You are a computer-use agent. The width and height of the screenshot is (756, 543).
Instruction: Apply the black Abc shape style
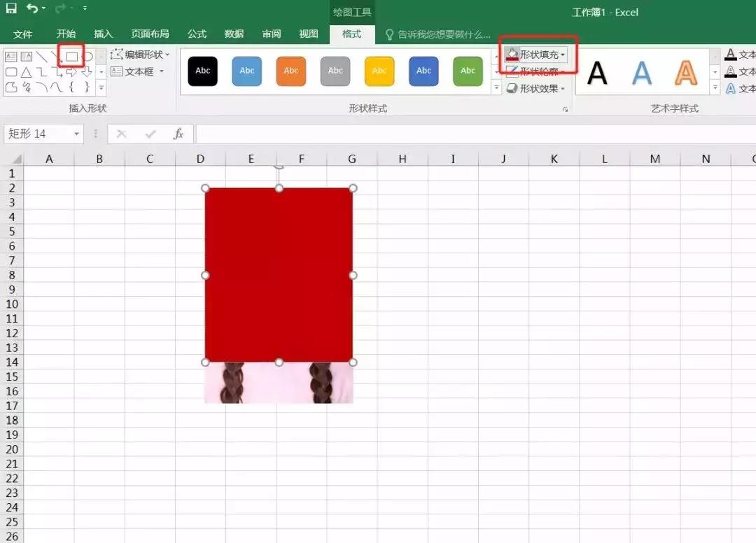[203, 71]
